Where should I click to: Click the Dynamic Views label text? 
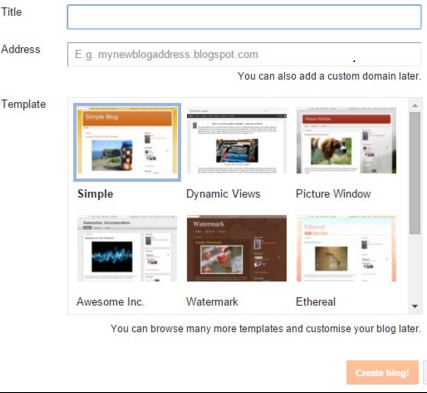point(223,194)
